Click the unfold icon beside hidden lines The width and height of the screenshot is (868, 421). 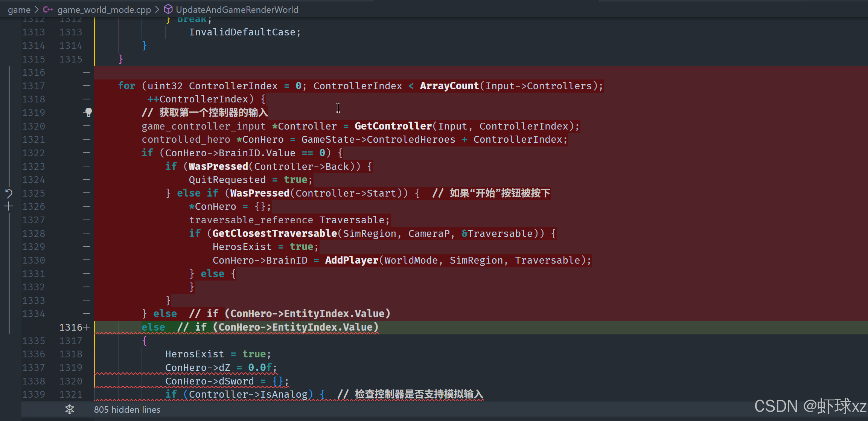[x=70, y=409]
